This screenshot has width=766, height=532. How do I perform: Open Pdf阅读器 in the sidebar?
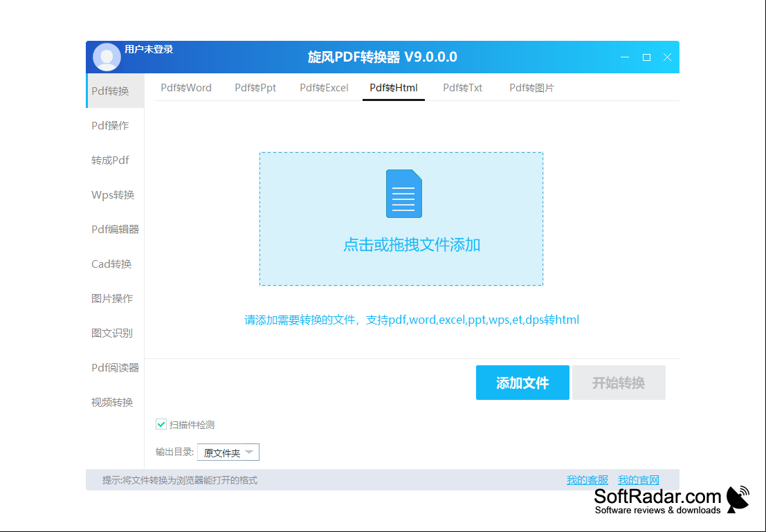click(x=116, y=368)
